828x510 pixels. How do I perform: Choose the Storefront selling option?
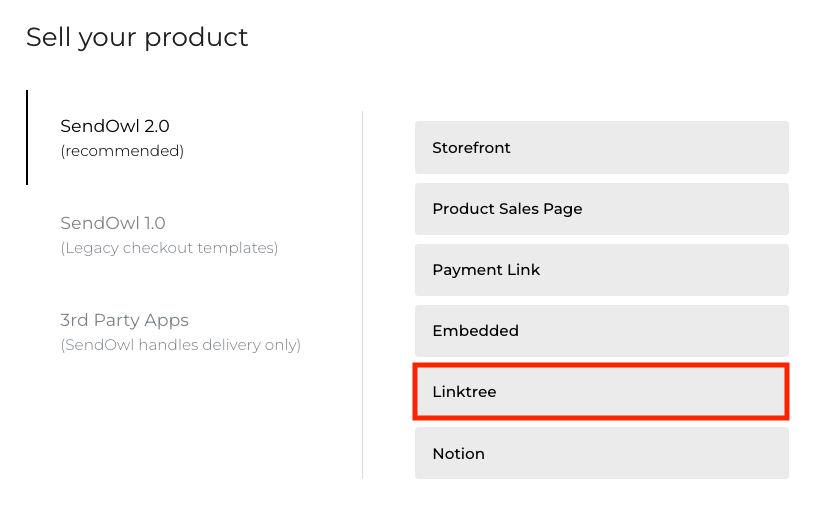(601, 148)
